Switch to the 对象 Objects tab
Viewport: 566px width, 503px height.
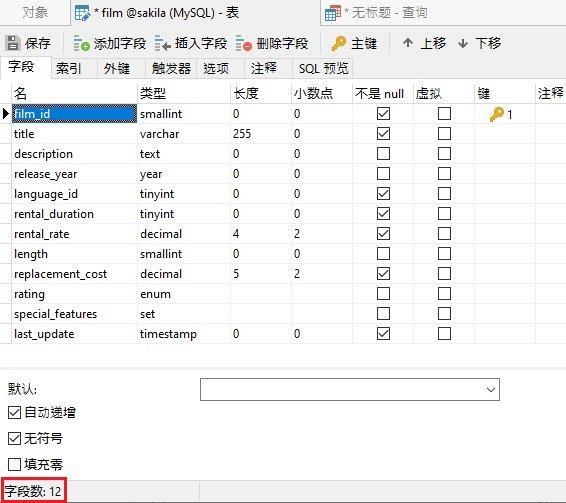35,13
